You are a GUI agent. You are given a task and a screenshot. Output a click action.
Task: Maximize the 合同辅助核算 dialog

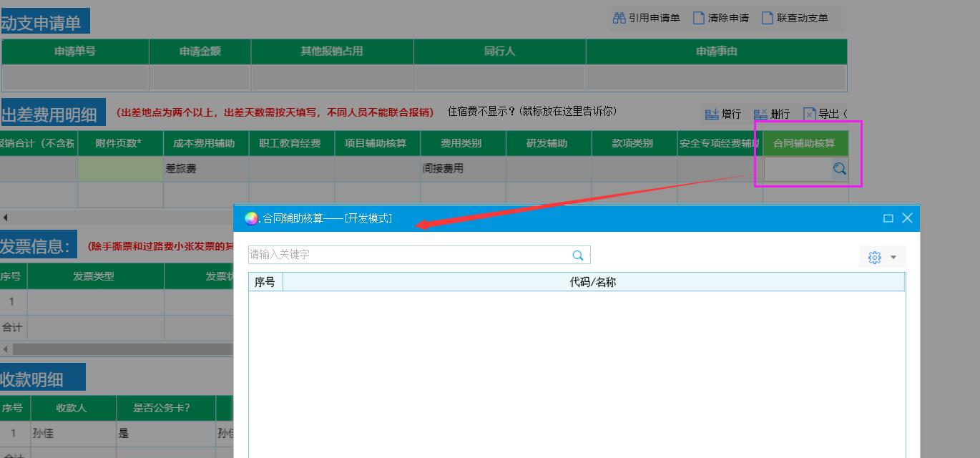[888, 218]
